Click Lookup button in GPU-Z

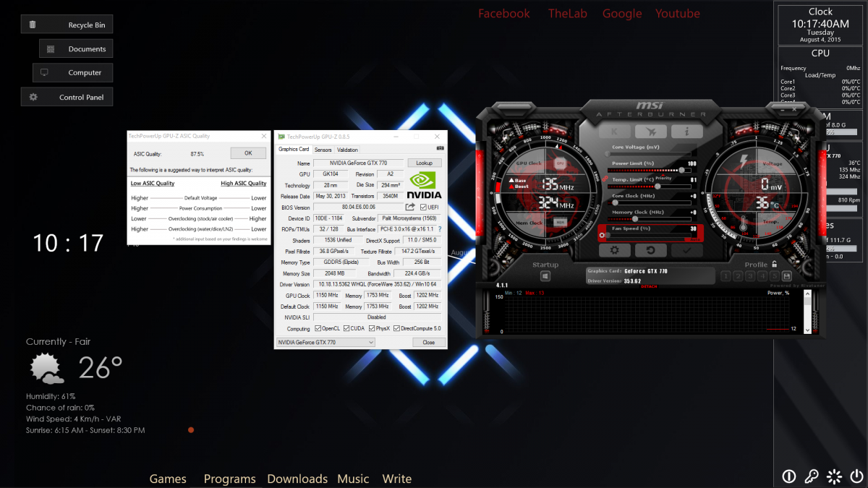tap(424, 163)
